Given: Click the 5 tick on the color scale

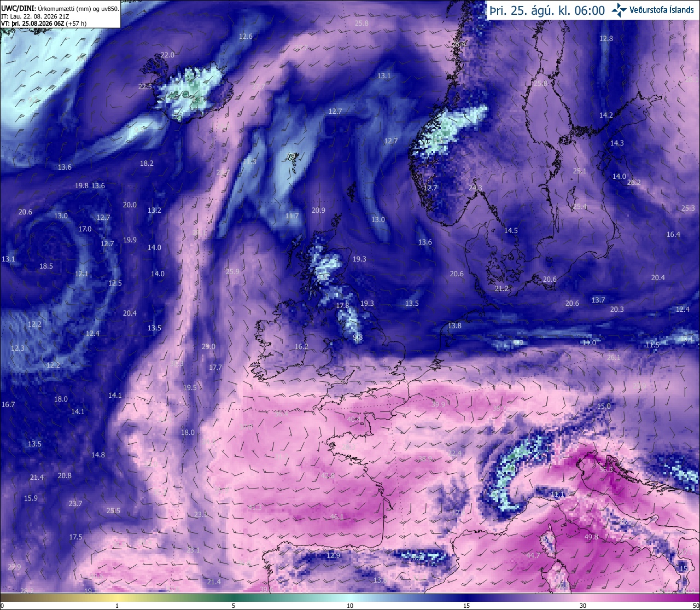Looking at the screenshot, I should [x=234, y=606].
